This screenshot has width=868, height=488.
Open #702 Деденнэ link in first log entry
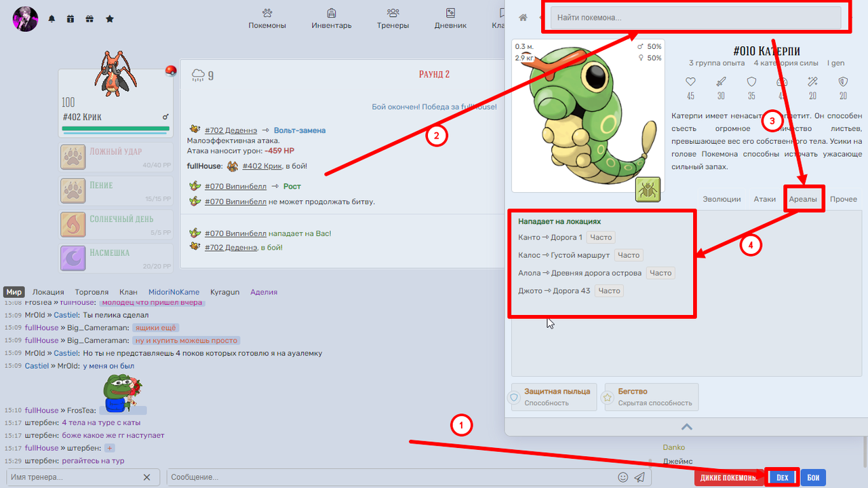(231, 130)
